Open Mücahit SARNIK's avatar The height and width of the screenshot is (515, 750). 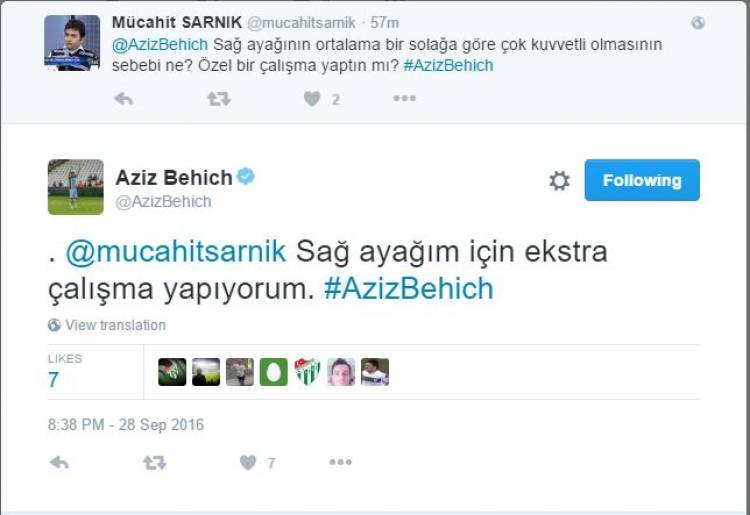[x=72, y=43]
